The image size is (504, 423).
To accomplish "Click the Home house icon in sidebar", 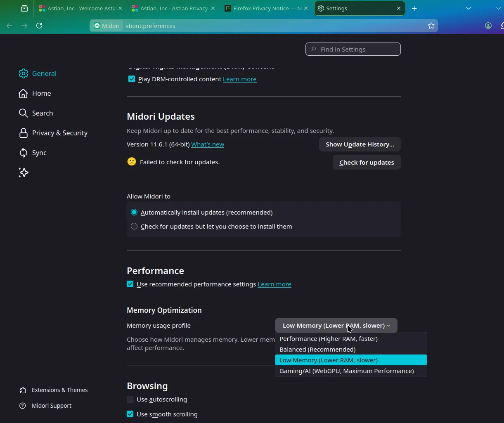I will [x=24, y=93].
